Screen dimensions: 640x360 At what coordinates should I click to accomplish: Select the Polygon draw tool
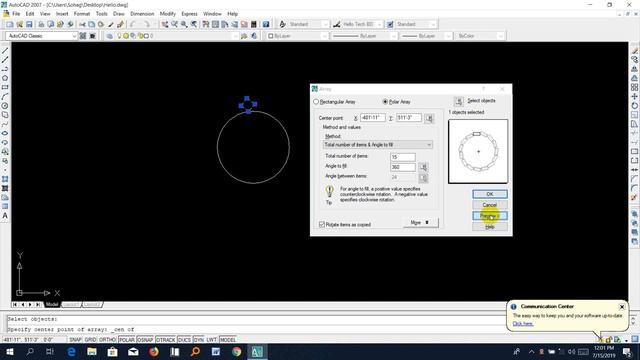(5, 78)
